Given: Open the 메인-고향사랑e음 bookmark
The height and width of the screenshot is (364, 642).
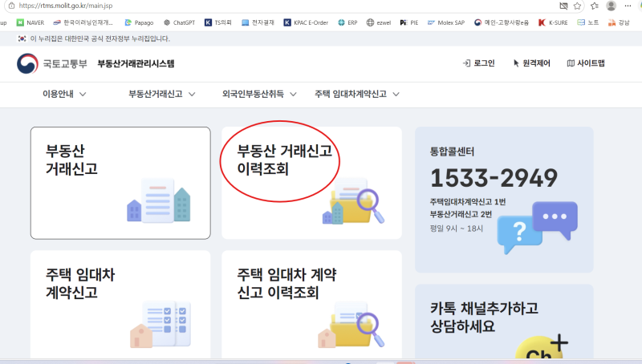Looking at the screenshot, I should tap(501, 22).
